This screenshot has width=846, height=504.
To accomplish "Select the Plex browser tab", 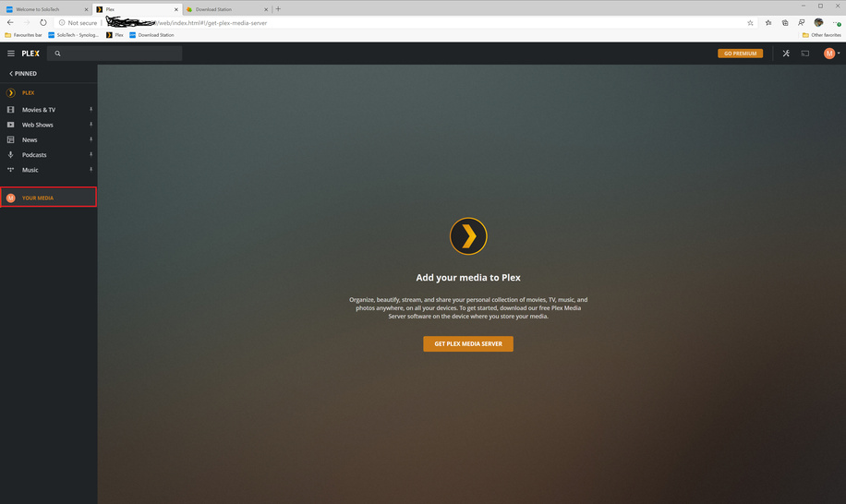I will pyautogui.click(x=137, y=9).
